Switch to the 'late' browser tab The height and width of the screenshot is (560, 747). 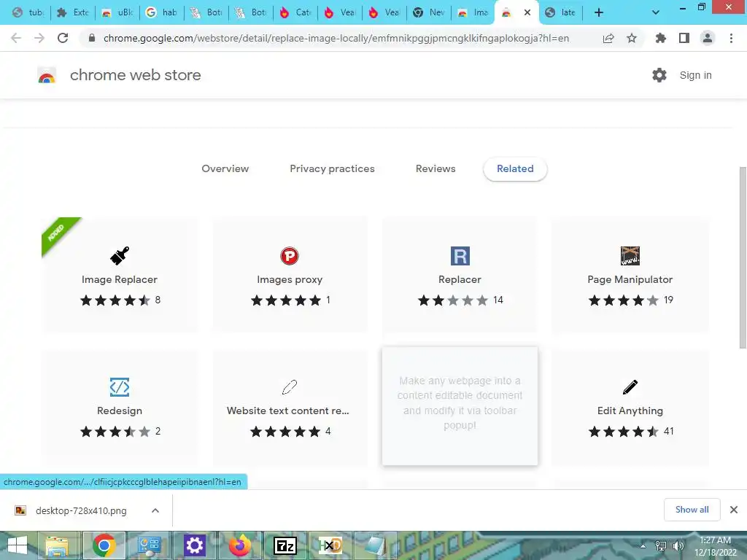click(x=561, y=12)
